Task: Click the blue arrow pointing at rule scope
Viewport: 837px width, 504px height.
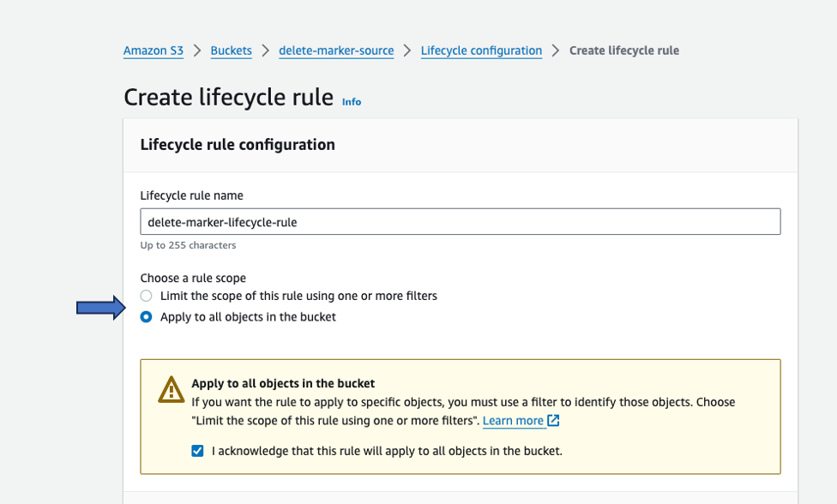Action: (x=103, y=306)
